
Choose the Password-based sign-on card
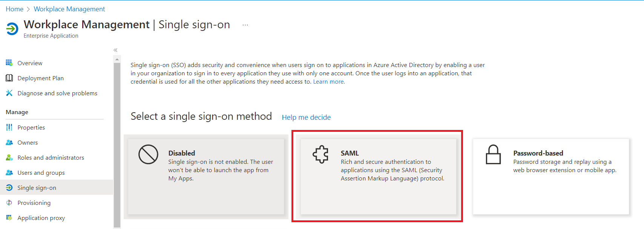551,177
